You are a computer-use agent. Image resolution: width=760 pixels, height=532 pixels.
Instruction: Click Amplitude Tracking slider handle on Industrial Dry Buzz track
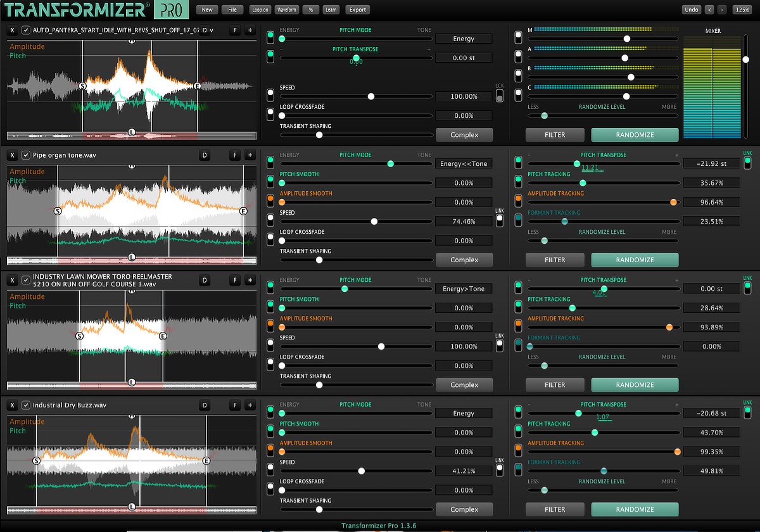[x=678, y=452]
